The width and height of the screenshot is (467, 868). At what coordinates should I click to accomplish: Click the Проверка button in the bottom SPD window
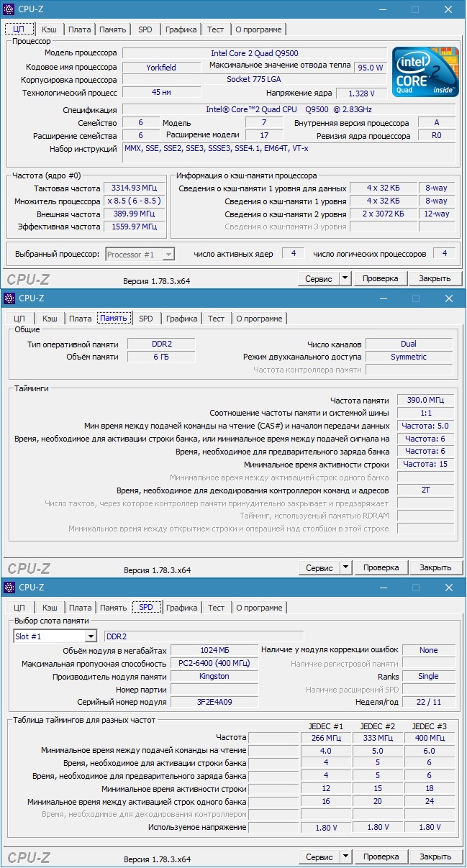click(380, 856)
